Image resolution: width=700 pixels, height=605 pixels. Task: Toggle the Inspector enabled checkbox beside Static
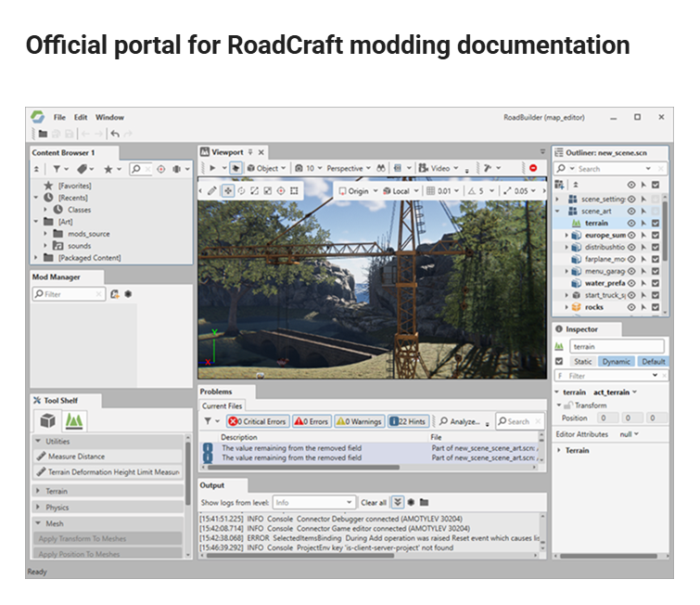coord(559,361)
